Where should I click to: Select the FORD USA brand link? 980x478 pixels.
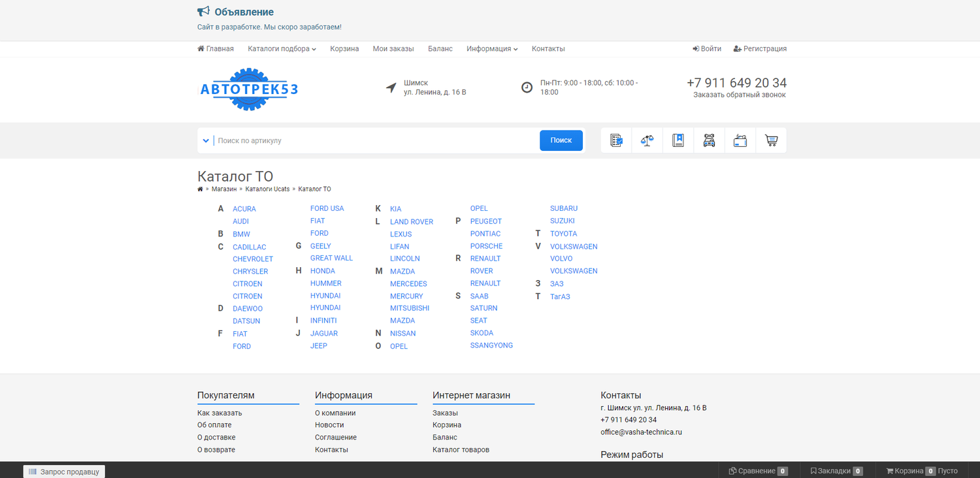coord(327,208)
